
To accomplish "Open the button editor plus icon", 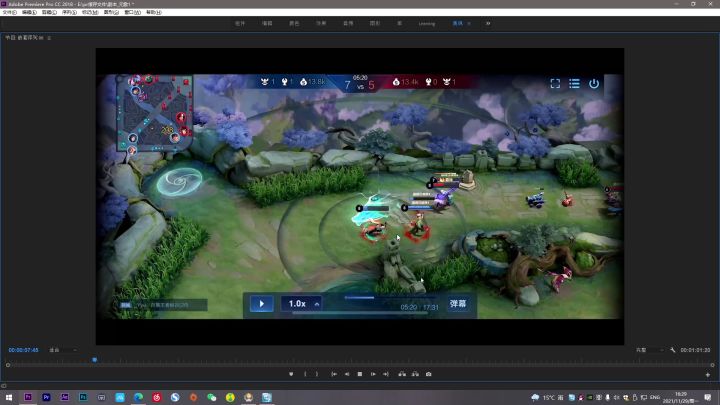I will pos(708,375).
